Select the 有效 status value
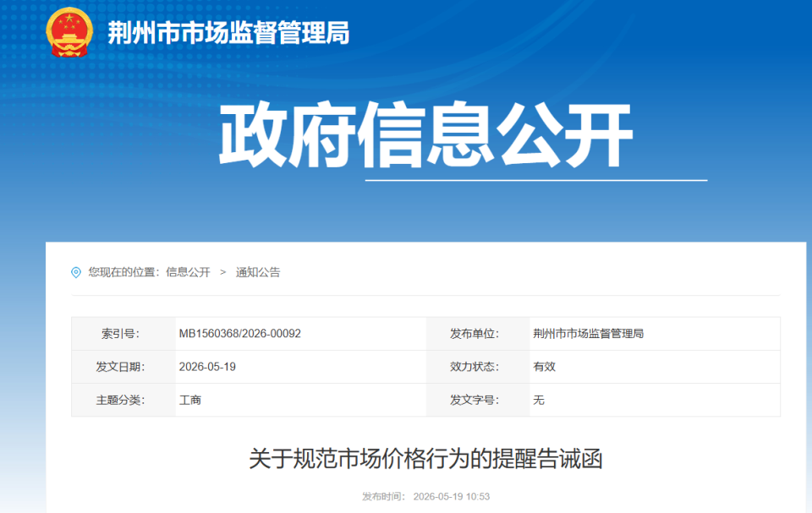This screenshot has height=513, width=812. click(x=544, y=367)
